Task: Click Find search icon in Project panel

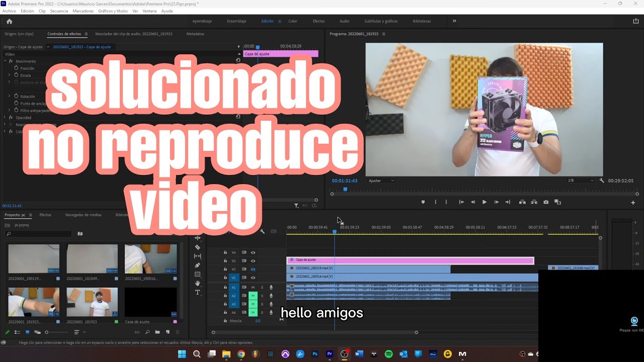Action: tap(147, 332)
